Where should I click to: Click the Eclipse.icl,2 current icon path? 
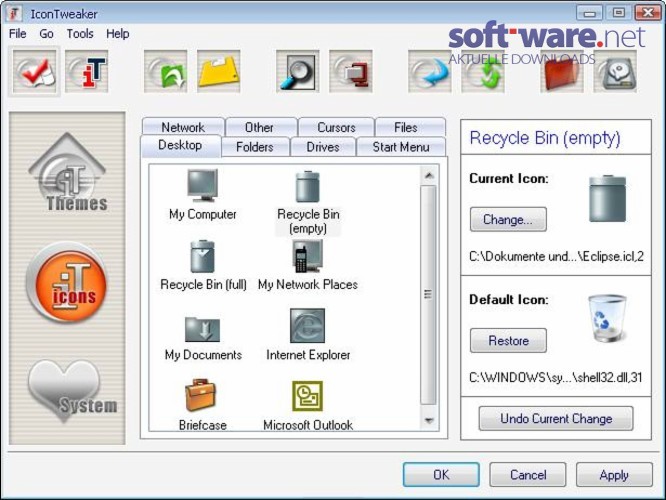pos(556,257)
